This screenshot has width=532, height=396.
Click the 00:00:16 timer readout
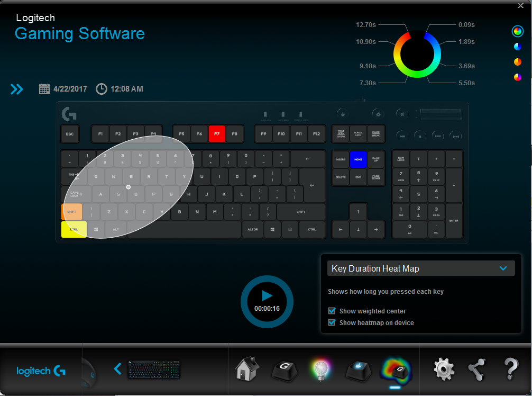click(267, 308)
